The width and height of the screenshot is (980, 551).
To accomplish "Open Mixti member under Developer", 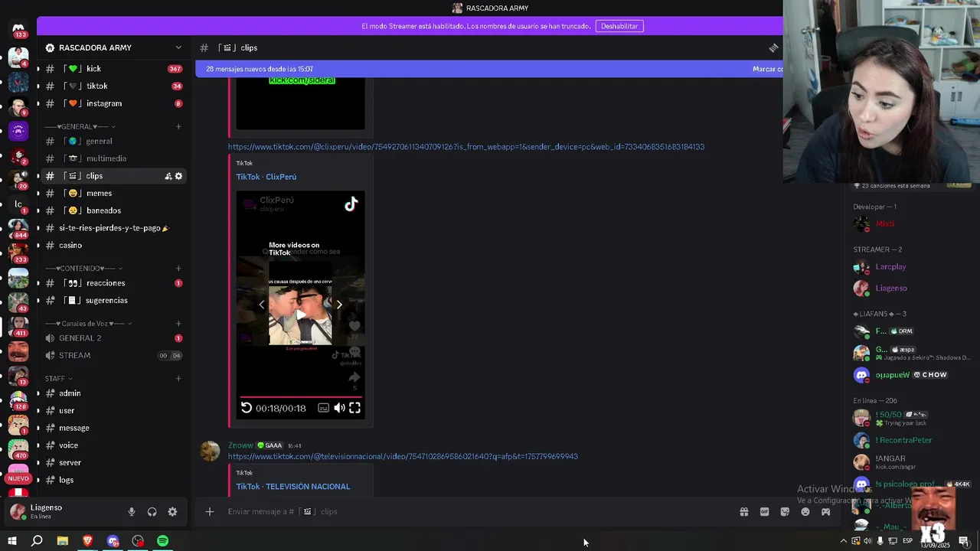I will pos(885,224).
